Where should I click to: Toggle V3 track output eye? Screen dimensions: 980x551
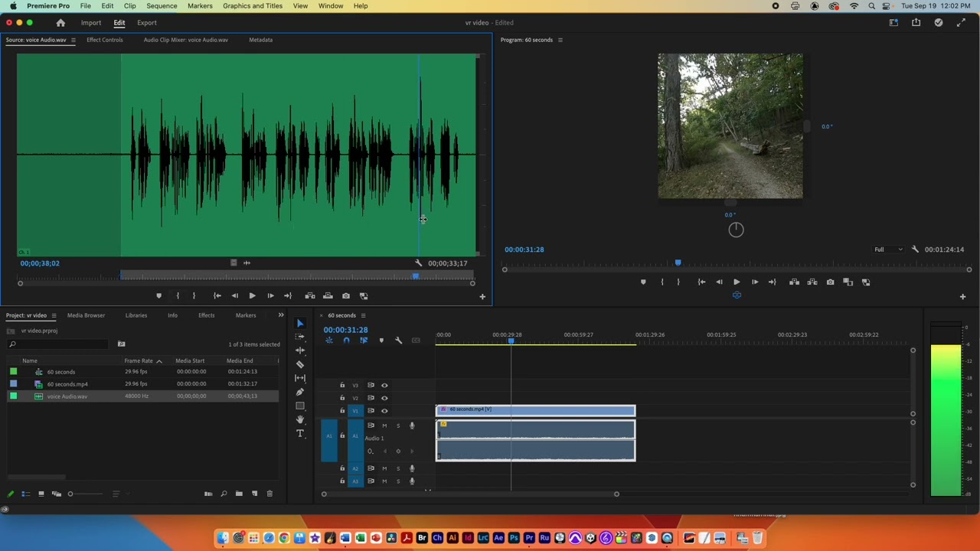(x=384, y=386)
